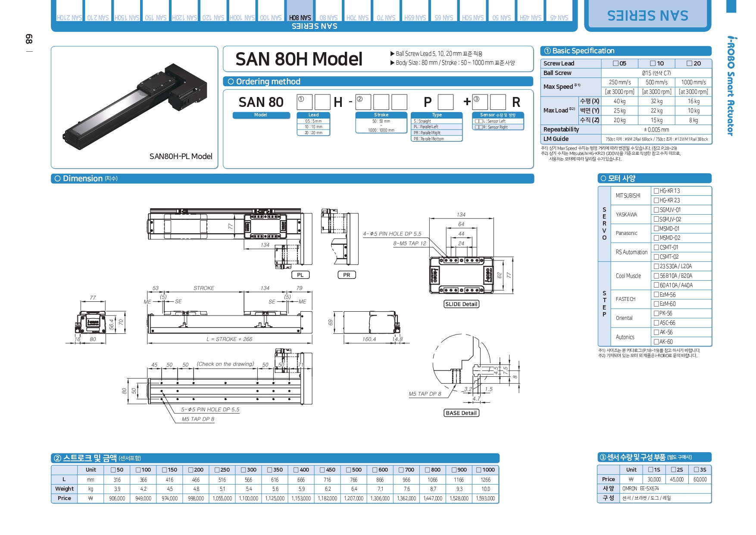Open the SAN 210H tab

pyautogui.click(x=69, y=11)
